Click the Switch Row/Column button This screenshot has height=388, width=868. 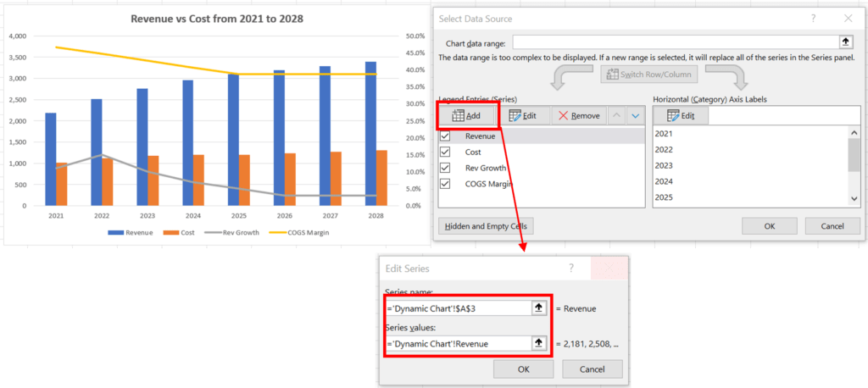point(649,75)
